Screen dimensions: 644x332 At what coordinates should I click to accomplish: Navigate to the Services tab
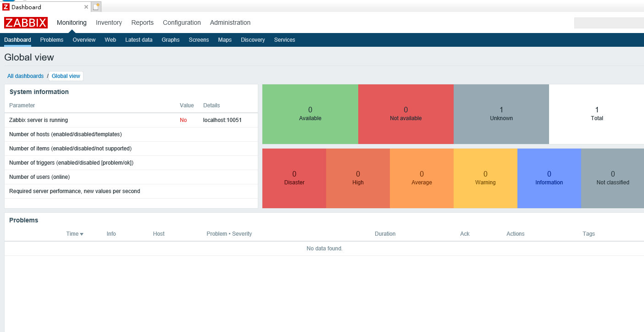click(284, 40)
